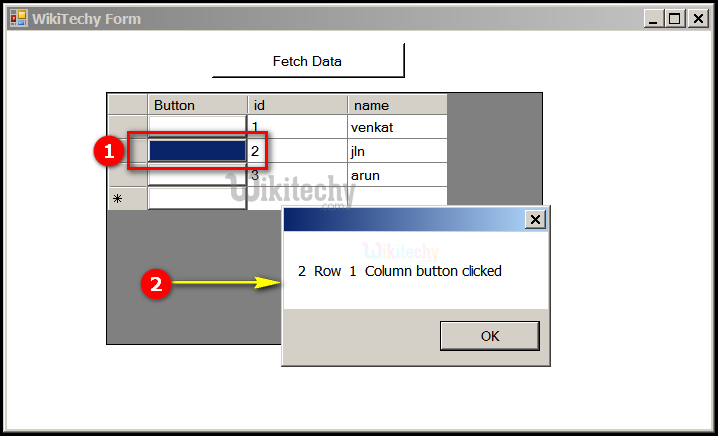Close the message box popup

pos(535,219)
